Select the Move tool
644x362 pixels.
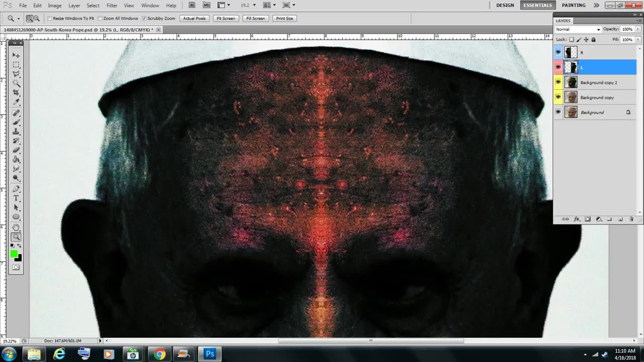(x=16, y=55)
